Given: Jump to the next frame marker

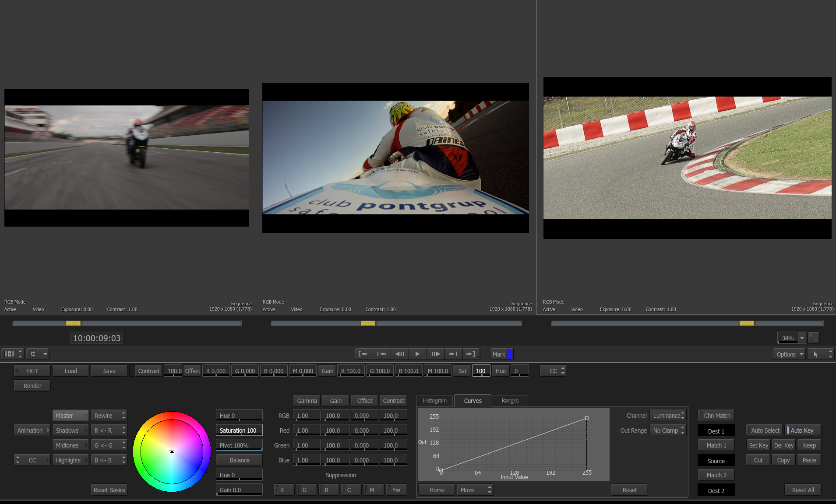Looking at the screenshot, I should point(453,354).
